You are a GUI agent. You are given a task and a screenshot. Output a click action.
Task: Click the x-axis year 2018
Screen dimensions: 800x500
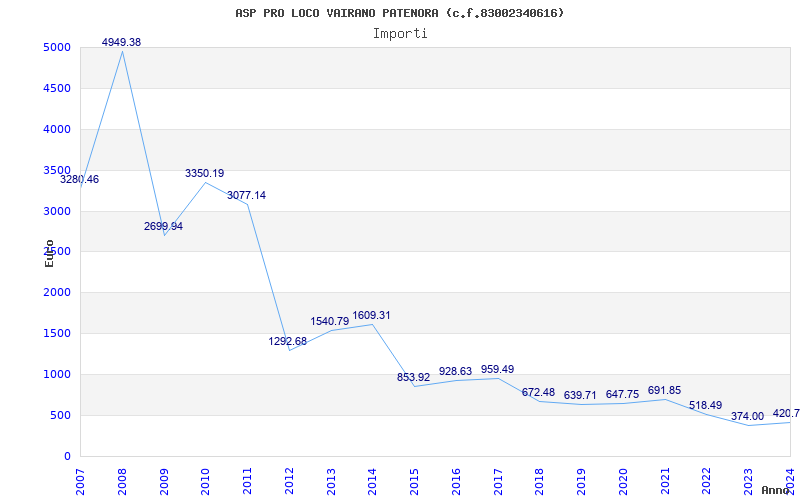(x=540, y=482)
